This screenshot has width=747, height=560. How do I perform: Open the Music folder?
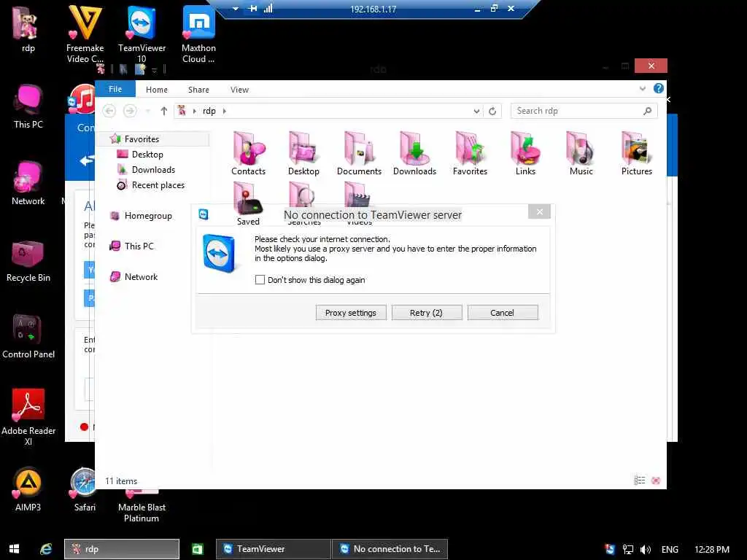[581, 153]
